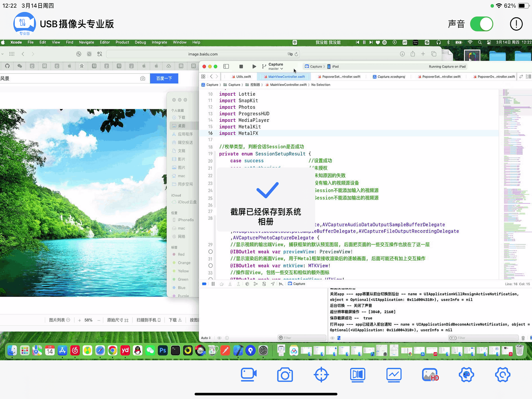Open debug view hierarchy icon
Viewport: 532px width, 399px height.
pyautogui.click(x=247, y=284)
